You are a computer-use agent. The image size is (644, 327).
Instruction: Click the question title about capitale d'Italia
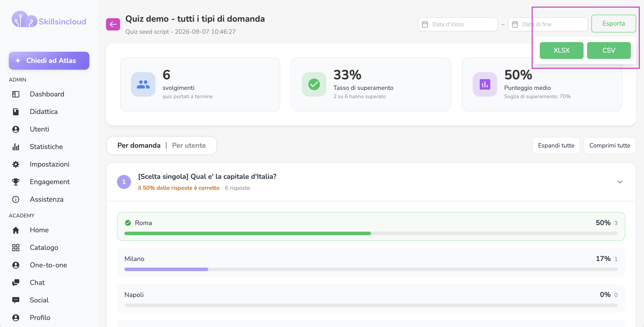207,177
